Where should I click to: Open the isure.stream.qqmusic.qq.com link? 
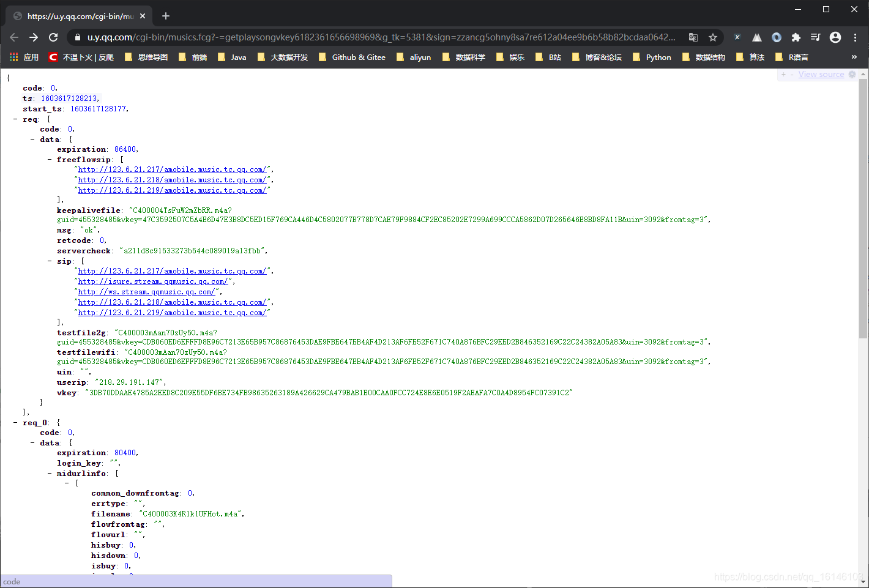152,281
